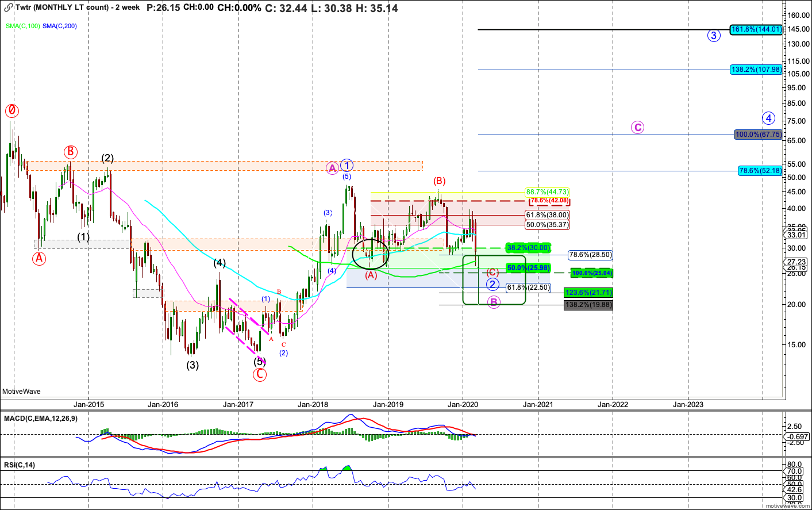The height and width of the screenshot is (510, 812).
Task: Click the 61.8%(38.00) retracement label
Action: (x=547, y=215)
